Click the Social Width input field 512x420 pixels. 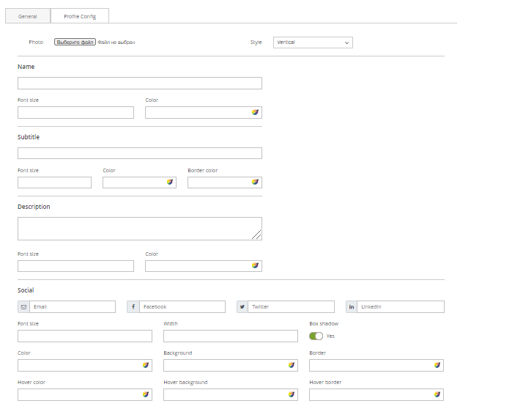[230, 336]
